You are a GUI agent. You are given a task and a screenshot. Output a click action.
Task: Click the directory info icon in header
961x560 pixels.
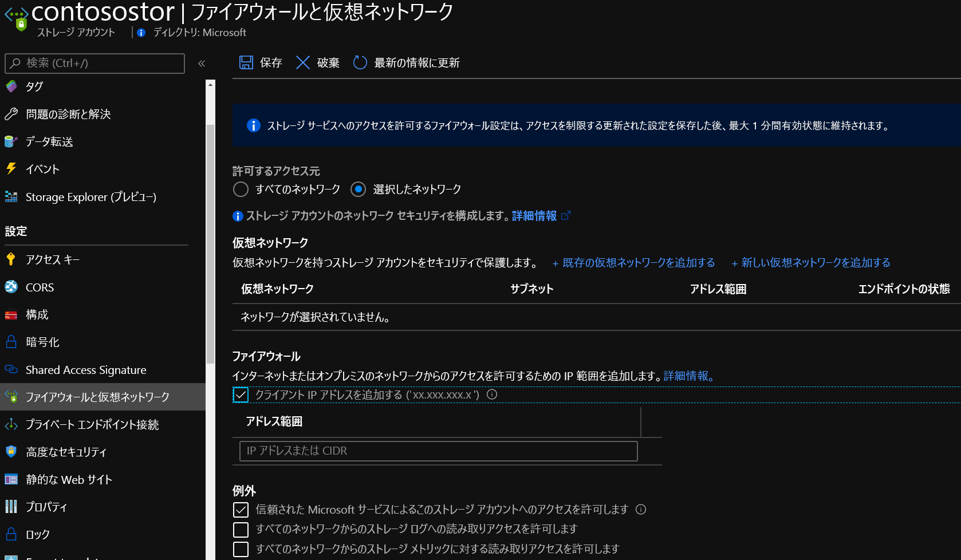point(141,33)
